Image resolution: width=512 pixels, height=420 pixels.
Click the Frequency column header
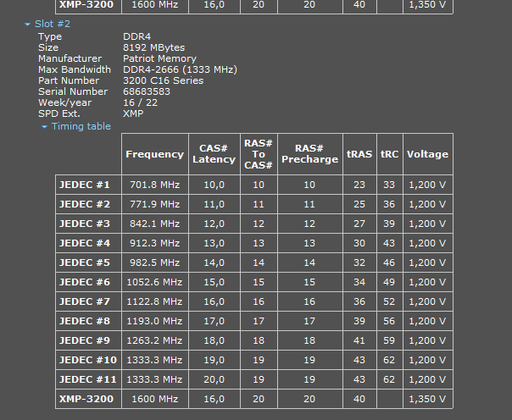154,154
